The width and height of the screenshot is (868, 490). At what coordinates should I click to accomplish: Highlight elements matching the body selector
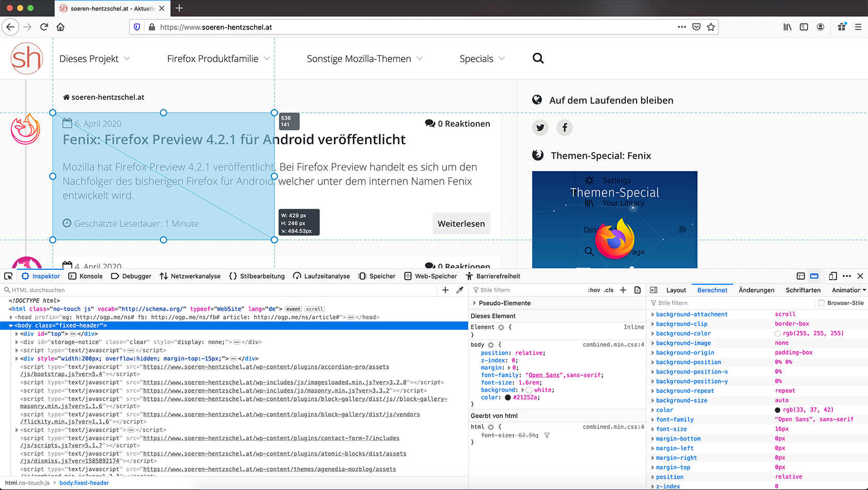click(491, 345)
